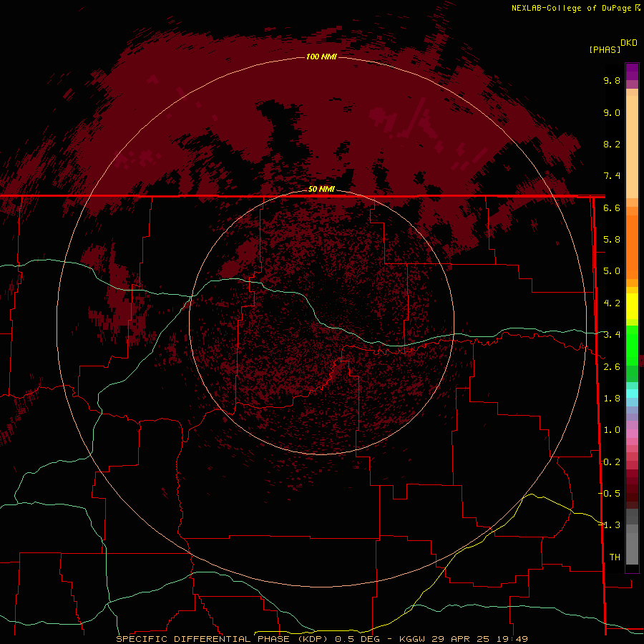
Task: Click the 1.8 scale value
Action: pos(612,399)
